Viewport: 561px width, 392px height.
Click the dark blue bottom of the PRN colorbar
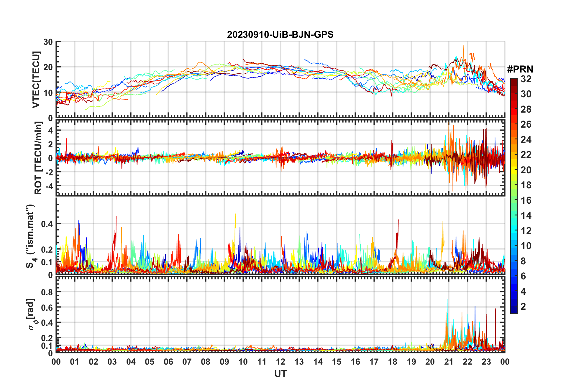514,309
